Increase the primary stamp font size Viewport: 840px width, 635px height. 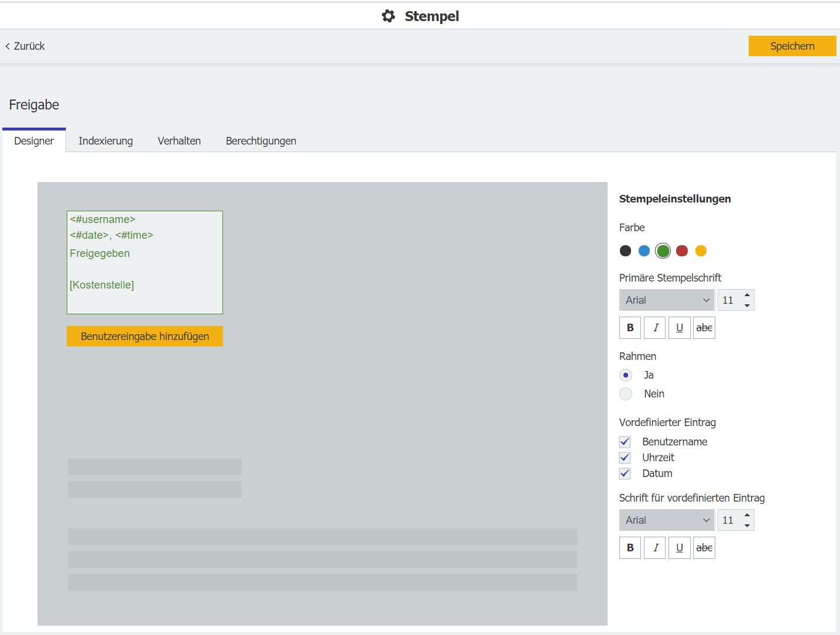pos(747,295)
